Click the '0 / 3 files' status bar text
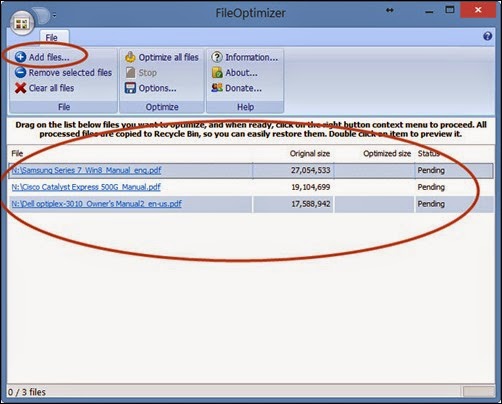Viewport: 502px width, 404px height. [x=27, y=392]
